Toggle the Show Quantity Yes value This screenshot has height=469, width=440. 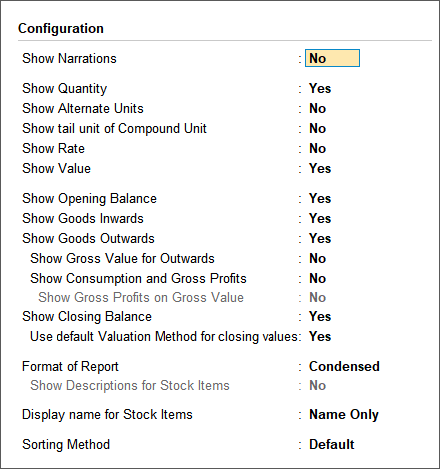tap(320, 89)
